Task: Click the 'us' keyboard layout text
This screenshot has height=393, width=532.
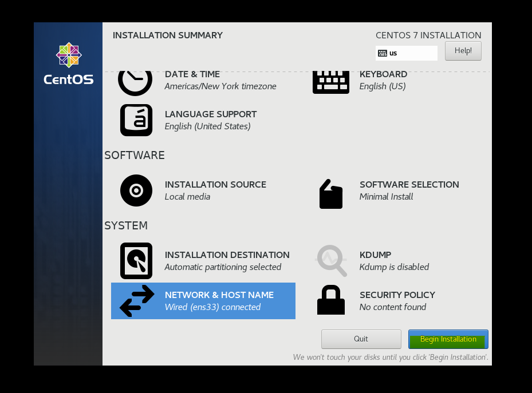Action: [x=393, y=53]
